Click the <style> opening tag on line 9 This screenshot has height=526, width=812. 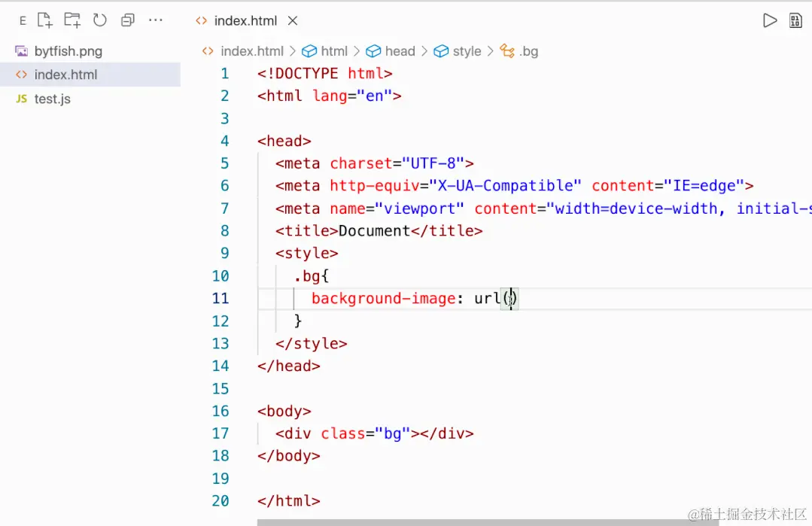(306, 253)
